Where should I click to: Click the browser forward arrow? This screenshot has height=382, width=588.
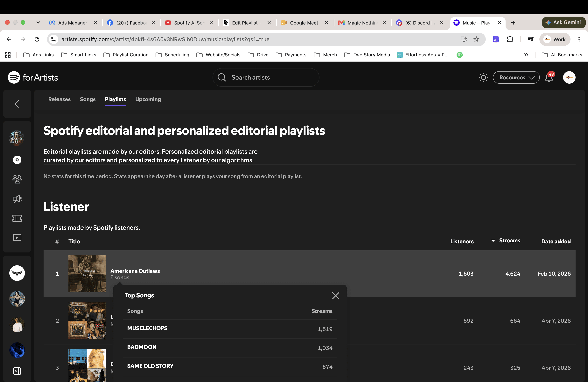click(x=23, y=39)
